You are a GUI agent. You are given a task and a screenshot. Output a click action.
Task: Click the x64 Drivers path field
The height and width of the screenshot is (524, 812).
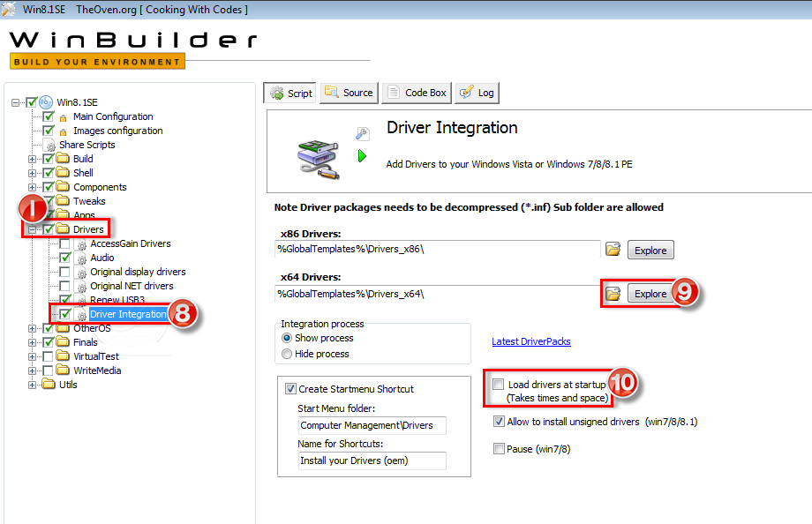(438, 294)
